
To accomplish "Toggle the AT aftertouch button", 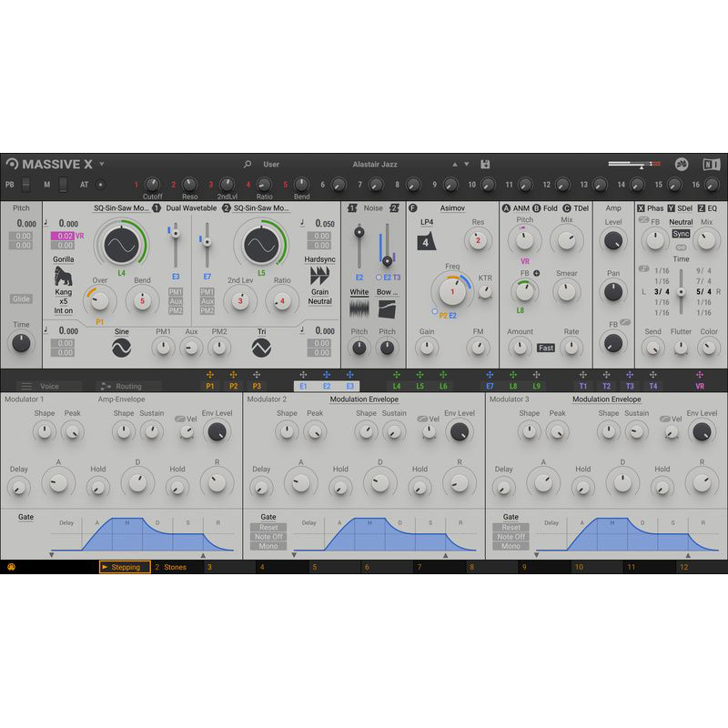I will (100, 185).
